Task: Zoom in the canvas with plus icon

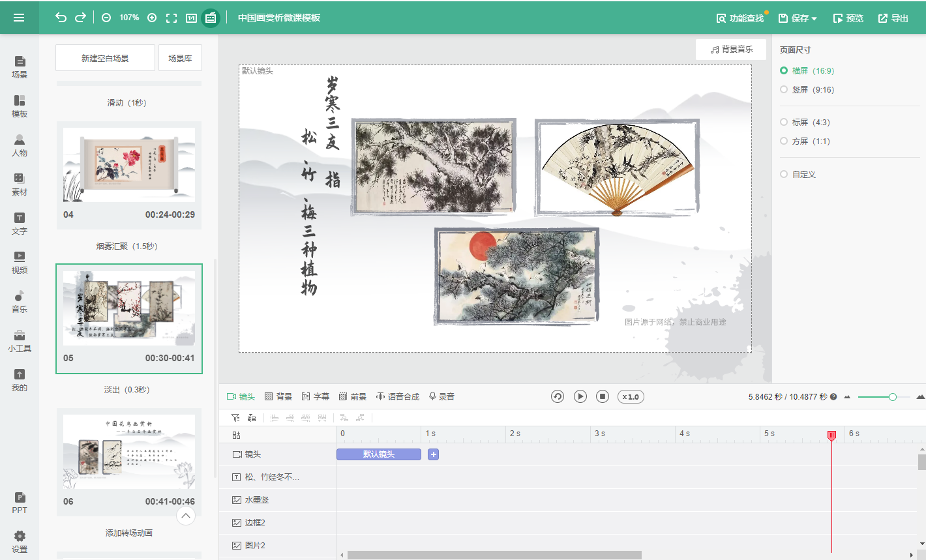Action: click(152, 18)
